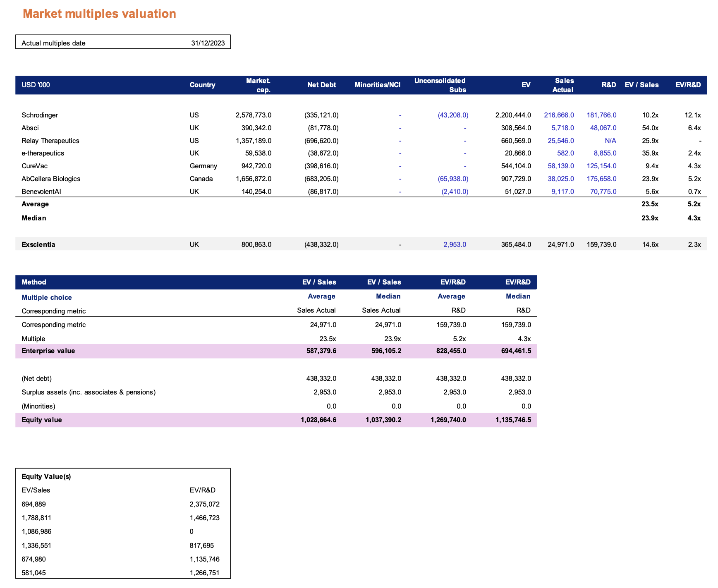Select the Schrodinger company name cell

(x=40, y=115)
